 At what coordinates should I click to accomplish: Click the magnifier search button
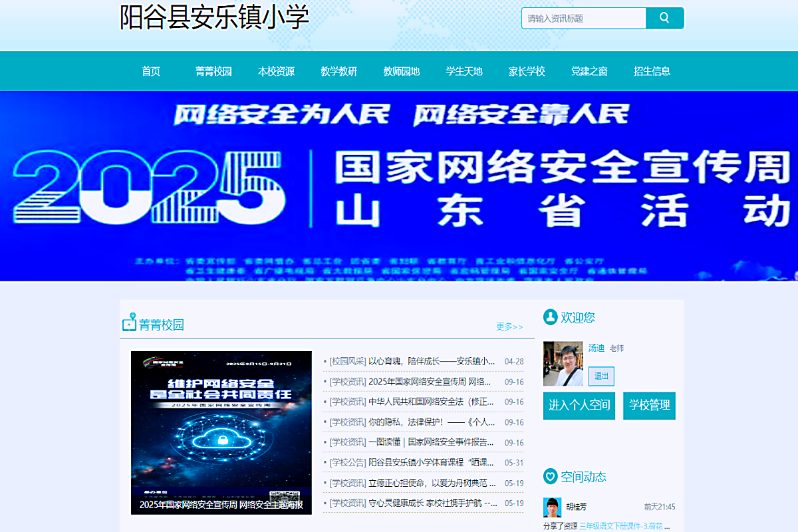pos(664,18)
